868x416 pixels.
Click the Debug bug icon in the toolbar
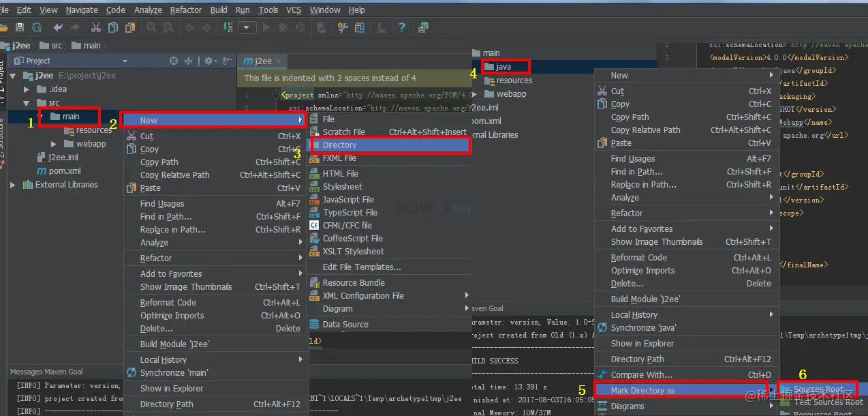(x=283, y=27)
